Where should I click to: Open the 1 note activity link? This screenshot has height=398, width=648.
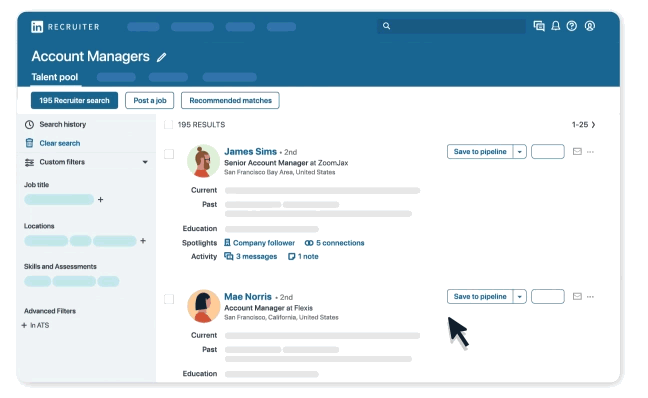point(303,256)
